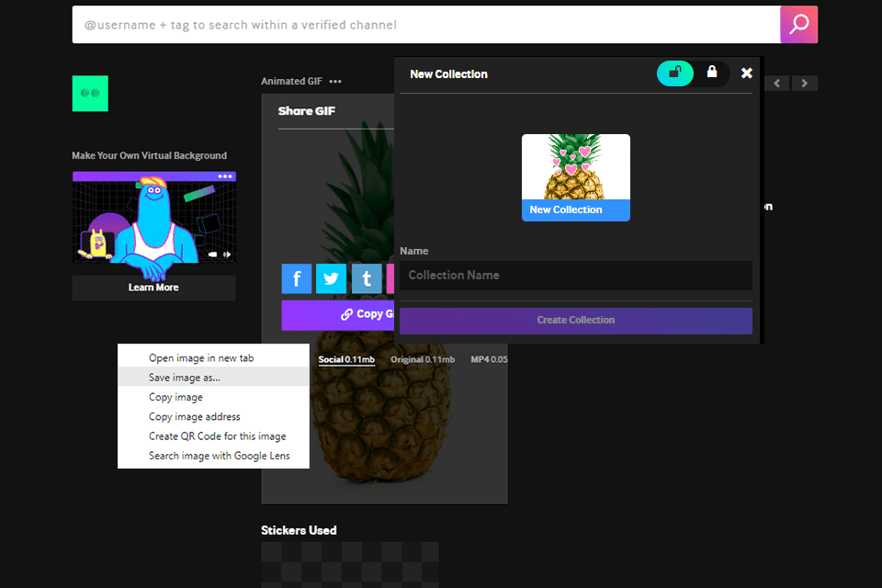Choose Create QR Code for this image
This screenshot has height=588, width=882.
click(213, 436)
